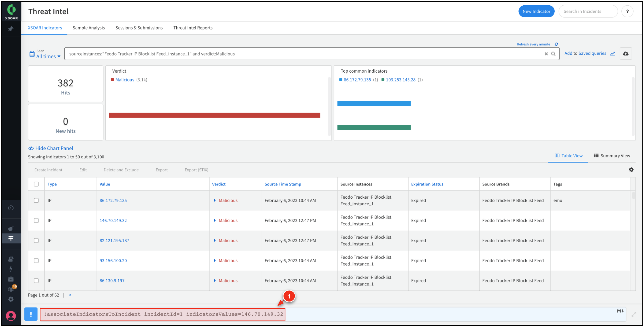The image size is (644, 327).
Task: Run the query with the magnifier icon
Action: click(x=553, y=54)
